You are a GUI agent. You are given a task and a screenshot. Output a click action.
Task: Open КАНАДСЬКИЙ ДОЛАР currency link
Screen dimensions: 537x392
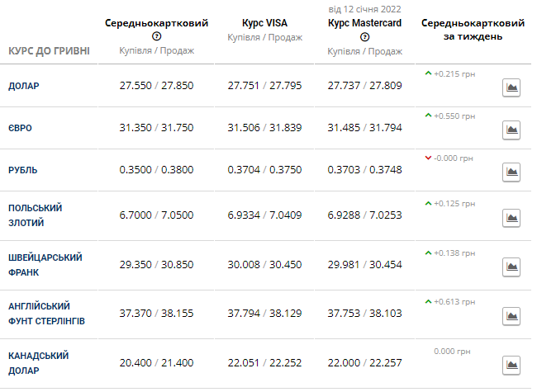pos(38,363)
